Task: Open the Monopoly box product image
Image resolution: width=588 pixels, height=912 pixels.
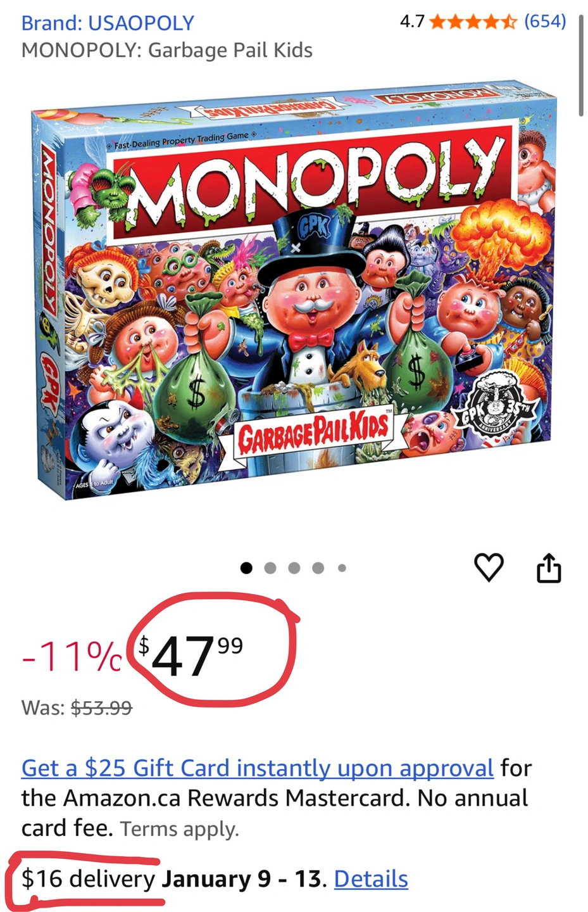Action: pyautogui.click(x=294, y=289)
